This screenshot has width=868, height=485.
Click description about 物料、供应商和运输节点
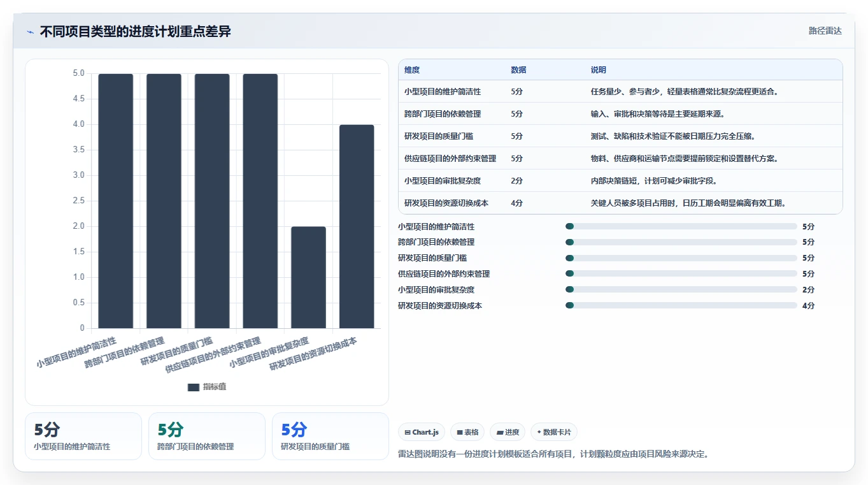[685, 159]
